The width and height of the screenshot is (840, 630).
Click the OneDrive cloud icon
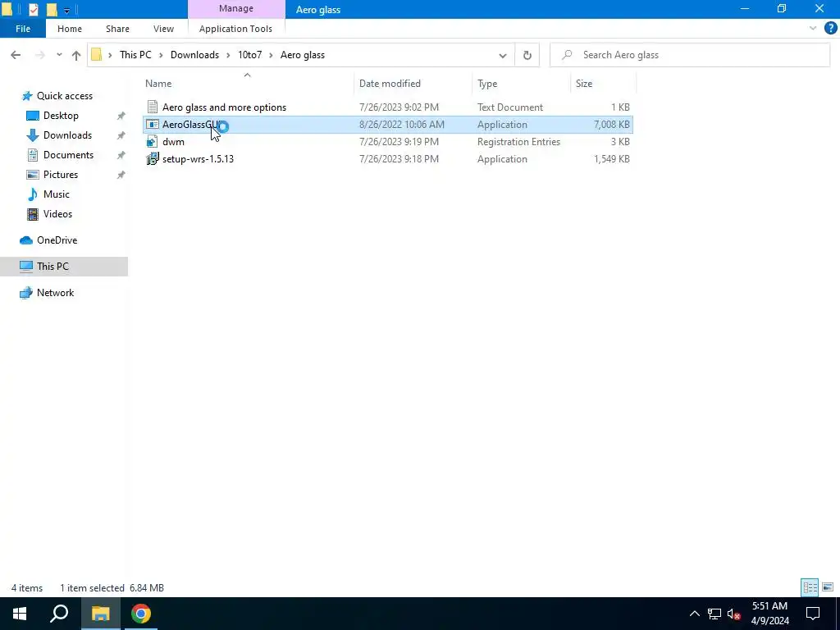pyautogui.click(x=26, y=240)
